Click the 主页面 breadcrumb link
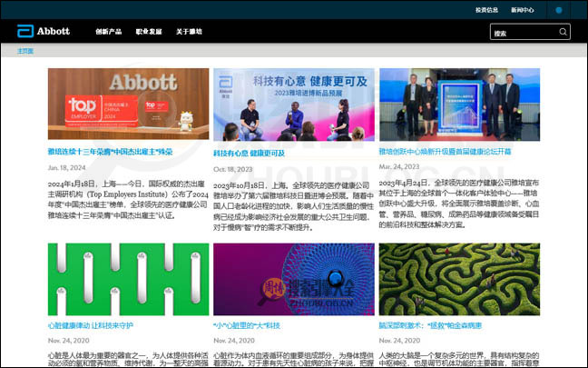 [25, 51]
